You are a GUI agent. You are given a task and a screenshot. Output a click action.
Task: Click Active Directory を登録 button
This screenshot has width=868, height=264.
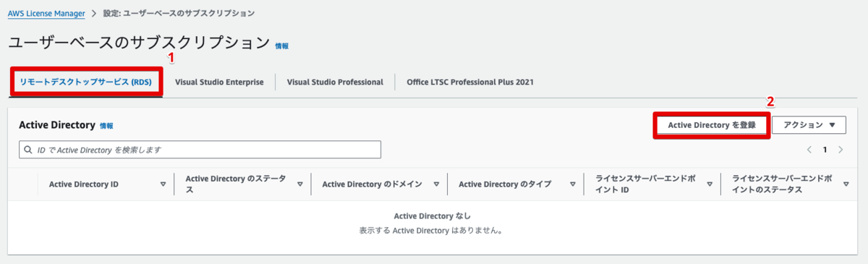click(x=712, y=125)
